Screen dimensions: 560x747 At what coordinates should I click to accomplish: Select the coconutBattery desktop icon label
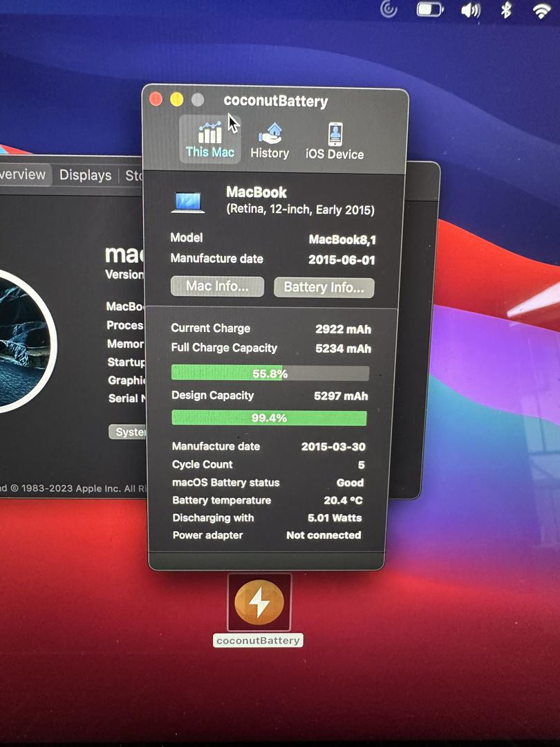[258, 640]
